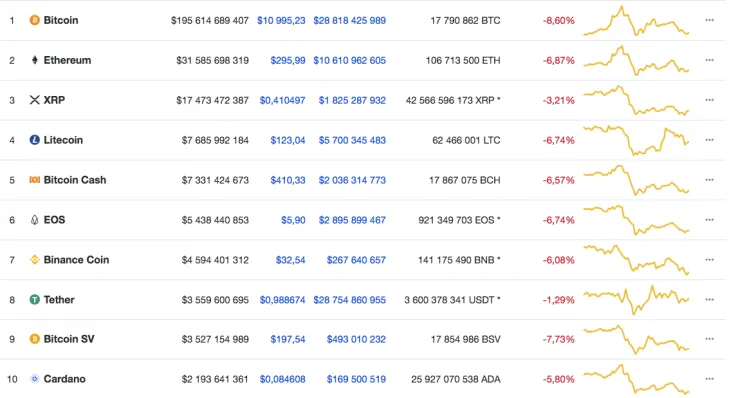Click the yellow Binance Coin logo icon
This screenshot has height=398, width=736.
(34, 260)
